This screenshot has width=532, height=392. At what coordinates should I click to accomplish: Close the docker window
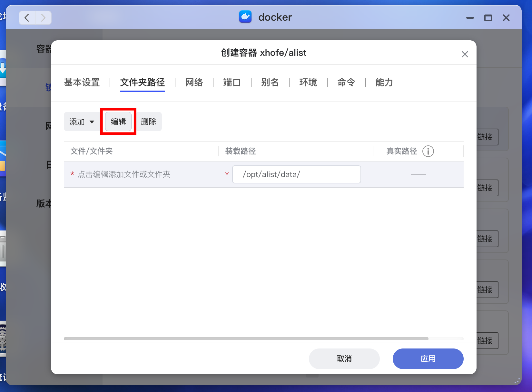pyautogui.click(x=506, y=18)
